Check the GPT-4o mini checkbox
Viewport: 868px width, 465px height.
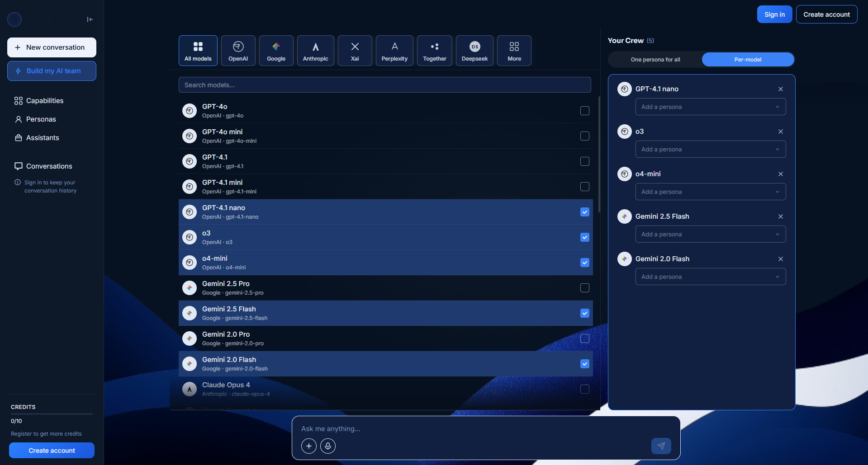coord(585,136)
